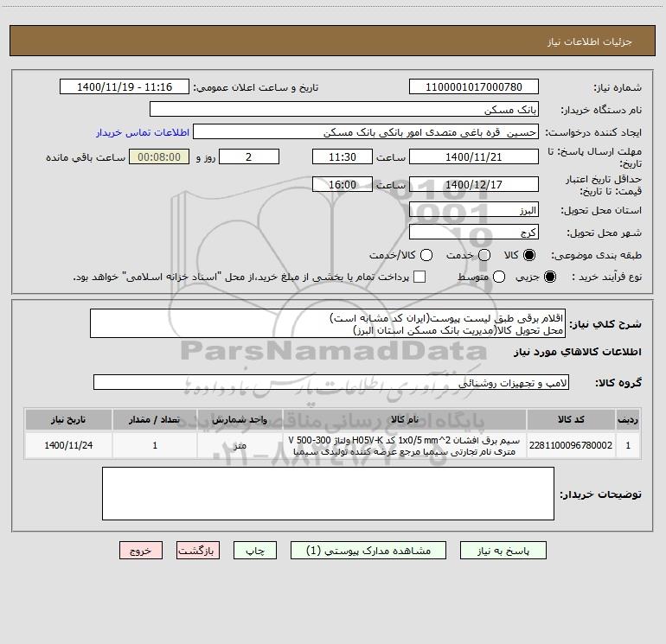Click the گروه کالا field لامپ و تجهیزات روشنائی
Image resolution: width=666 pixels, height=644 pixels.
(331, 382)
